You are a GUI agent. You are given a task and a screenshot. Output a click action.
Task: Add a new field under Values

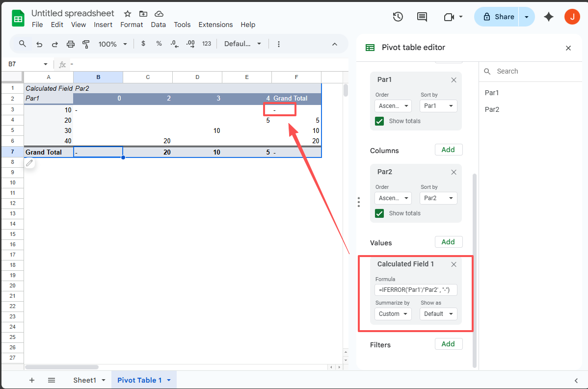pyautogui.click(x=448, y=241)
